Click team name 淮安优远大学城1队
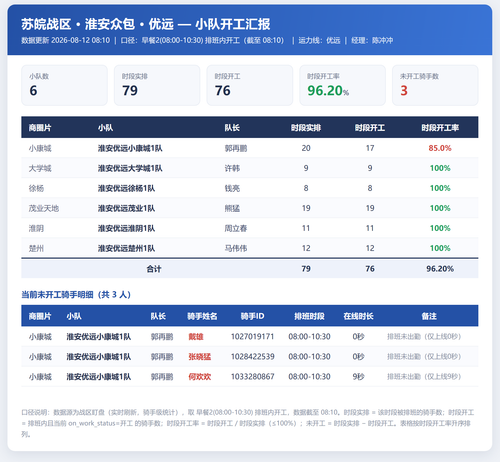 coord(130,168)
